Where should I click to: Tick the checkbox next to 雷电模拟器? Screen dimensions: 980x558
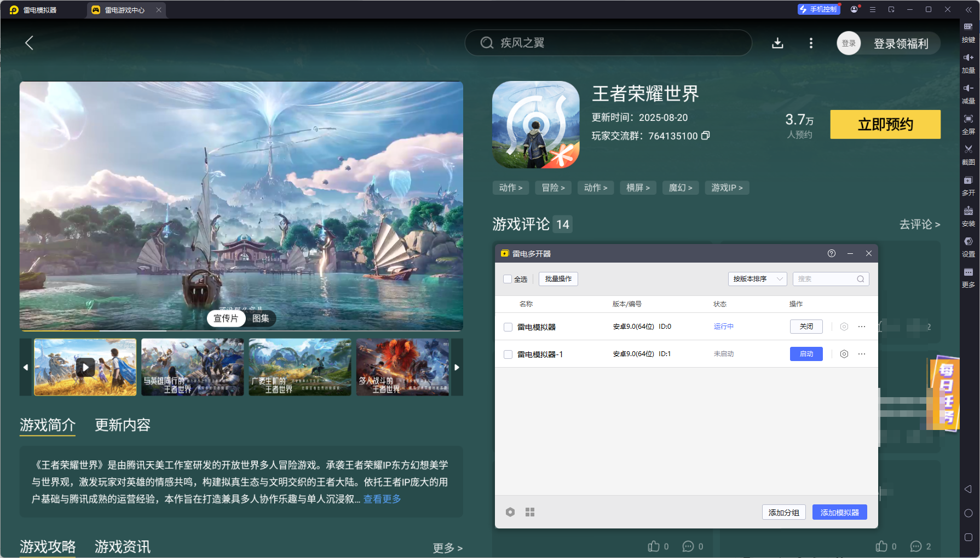[x=508, y=326]
